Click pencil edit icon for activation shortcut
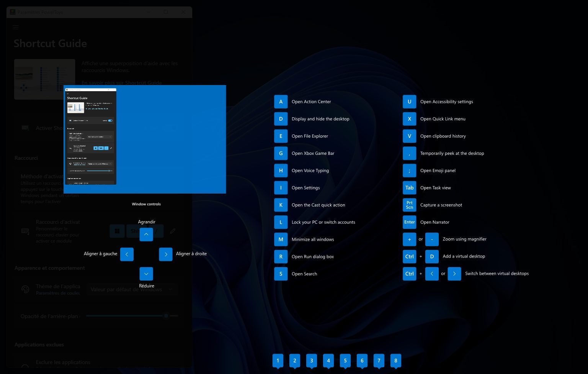 click(173, 231)
